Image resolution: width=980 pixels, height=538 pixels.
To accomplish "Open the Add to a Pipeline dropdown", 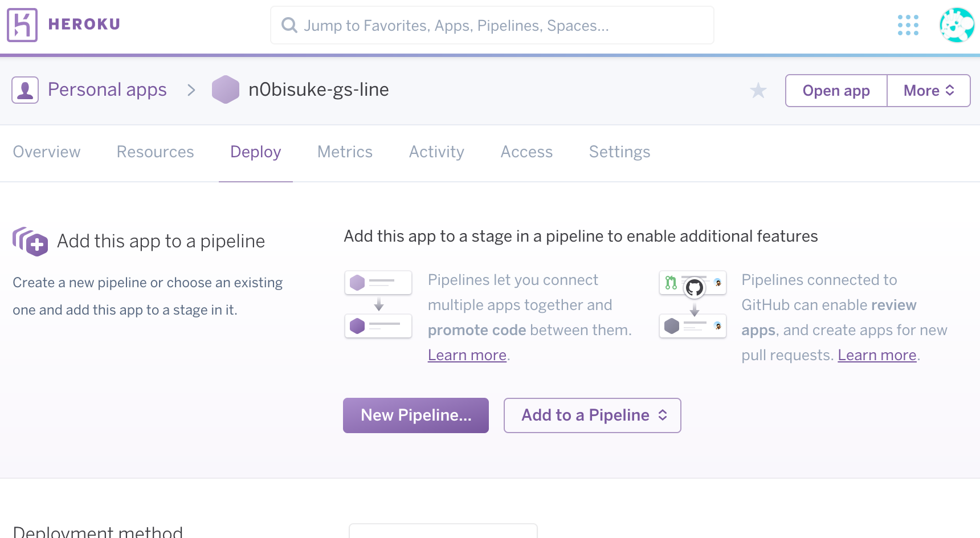I will 593,415.
